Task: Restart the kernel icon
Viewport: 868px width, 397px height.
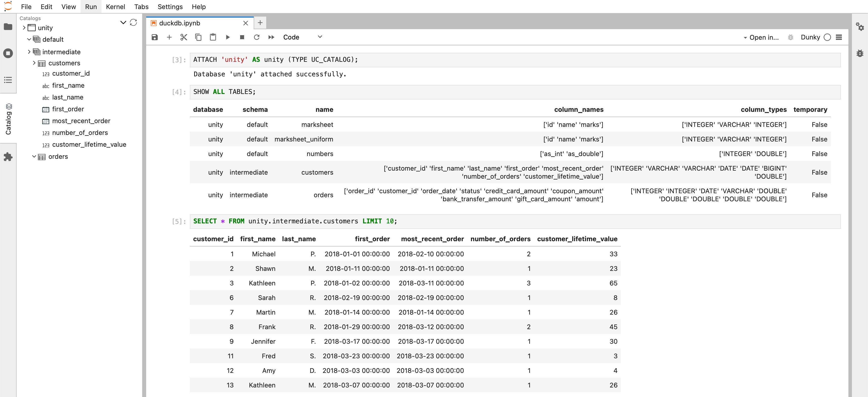Action: pos(256,37)
